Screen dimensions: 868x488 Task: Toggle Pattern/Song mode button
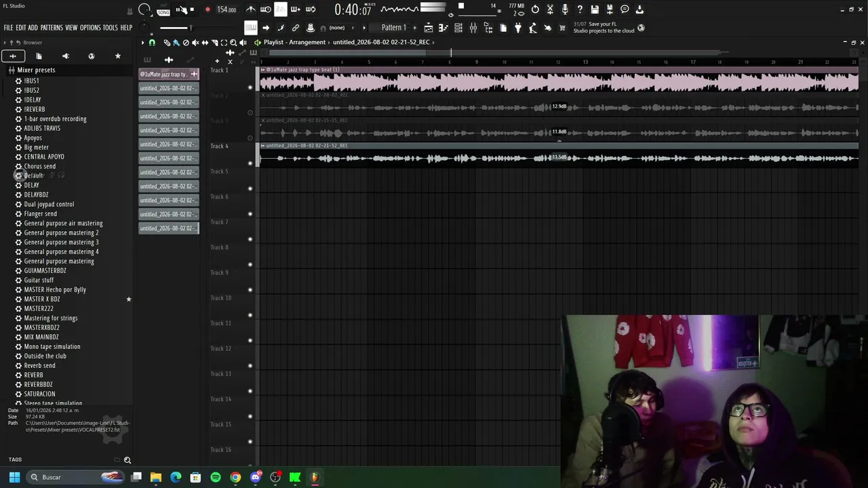tap(163, 9)
